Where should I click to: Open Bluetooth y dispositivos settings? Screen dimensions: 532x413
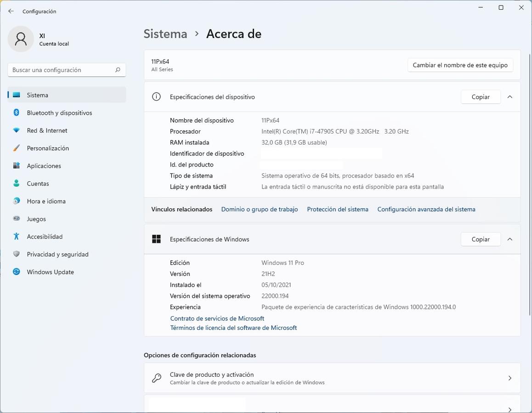59,113
